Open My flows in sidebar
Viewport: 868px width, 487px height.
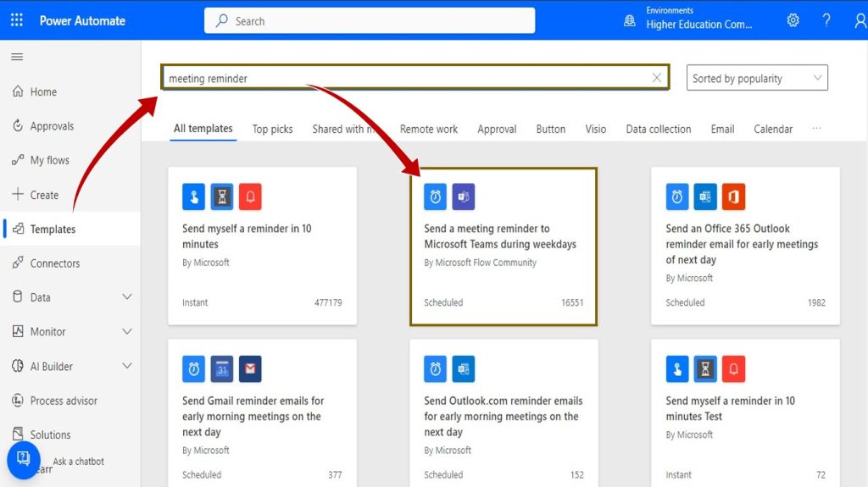point(70,160)
